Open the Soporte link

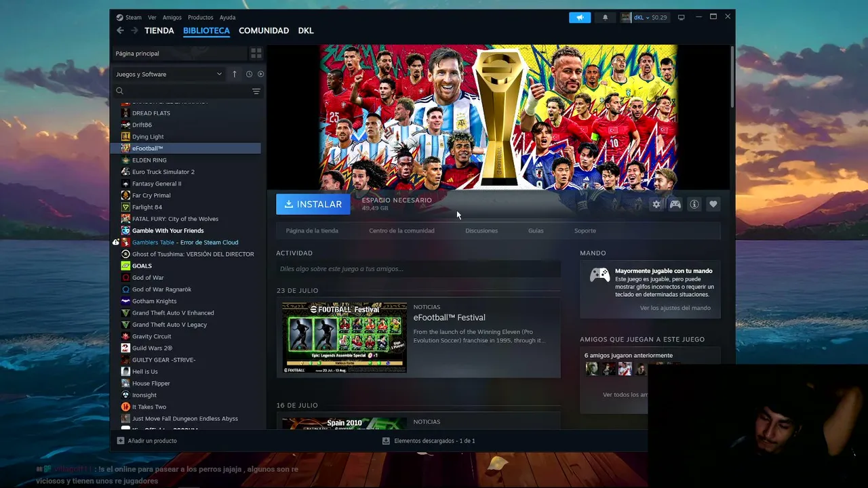[x=585, y=230]
